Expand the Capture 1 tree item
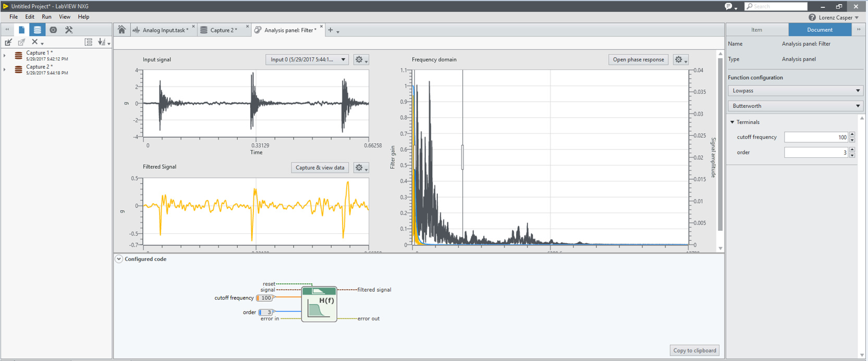Image resolution: width=868 pixels, height=361 pixels. point(5,55)
